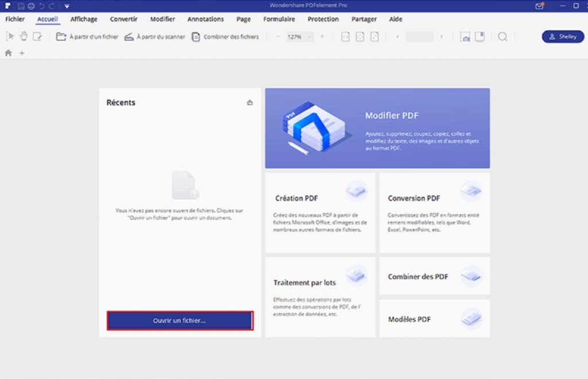Switch to the Convertir ribbon tab
This screenshot has height=379, width=588.
[123, 19]
